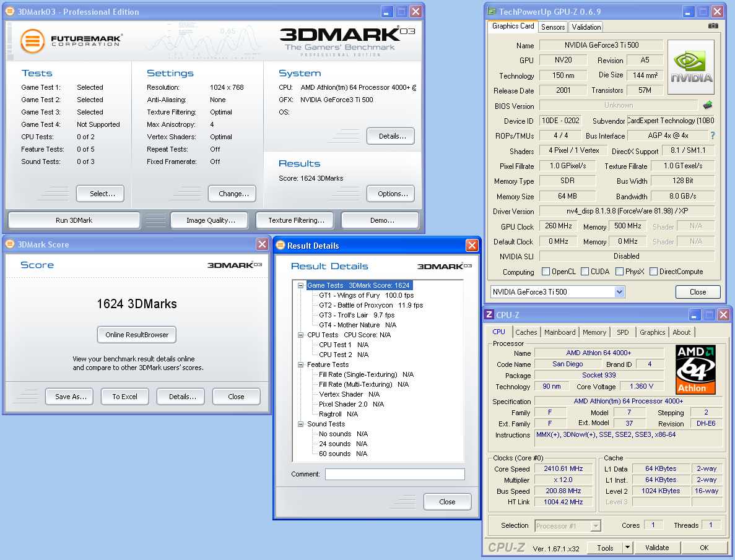Open the CPU-Z Tools dropdown arrow
Viewport: 735px width, 560px height.
[x=628, y=548]
